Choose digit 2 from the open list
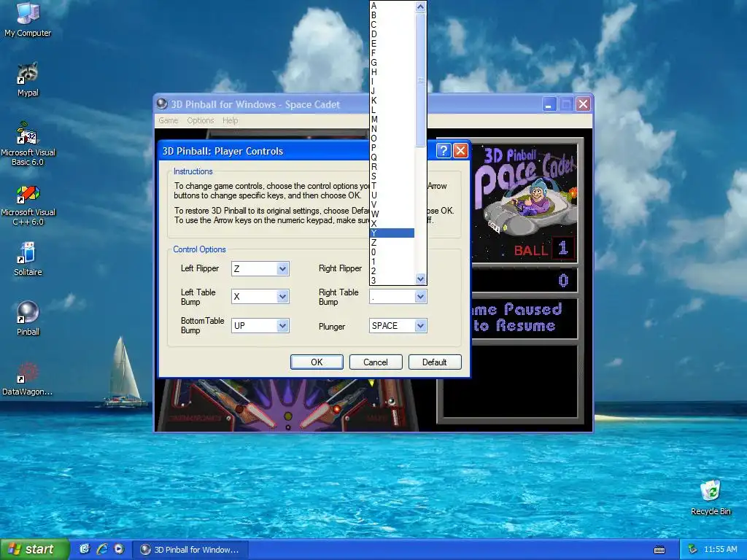Image resolution: width=747 pixels, height=560 pixels. pyautogui.click(x=392, y=271)
